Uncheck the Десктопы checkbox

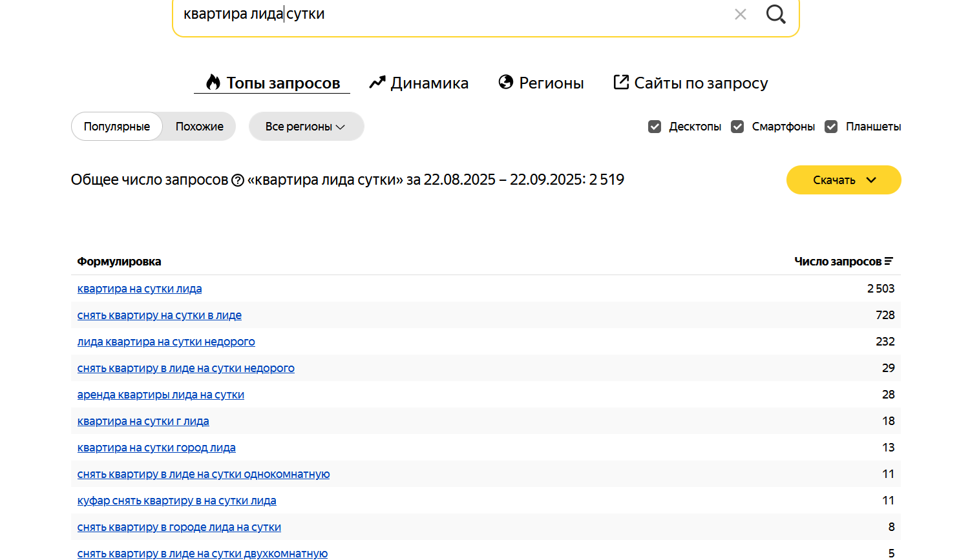655,127
